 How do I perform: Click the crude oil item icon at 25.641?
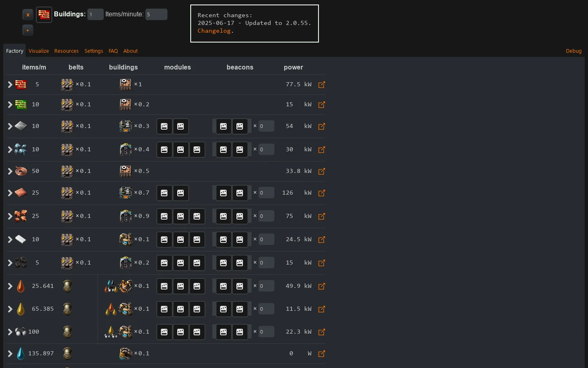[21, 286]
